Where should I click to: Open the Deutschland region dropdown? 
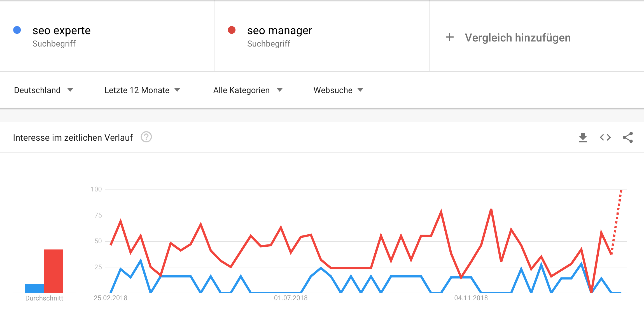pyautogui.click(x=43, y=90)
